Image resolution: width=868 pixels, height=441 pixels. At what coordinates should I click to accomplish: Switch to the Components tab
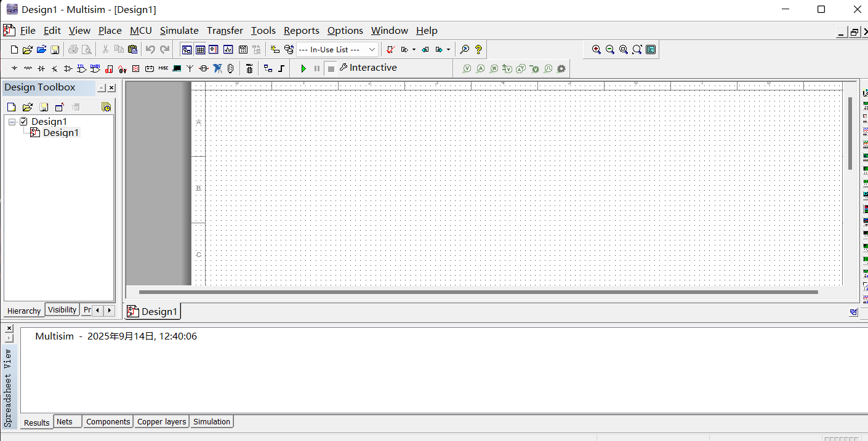[x=108, y=421]
